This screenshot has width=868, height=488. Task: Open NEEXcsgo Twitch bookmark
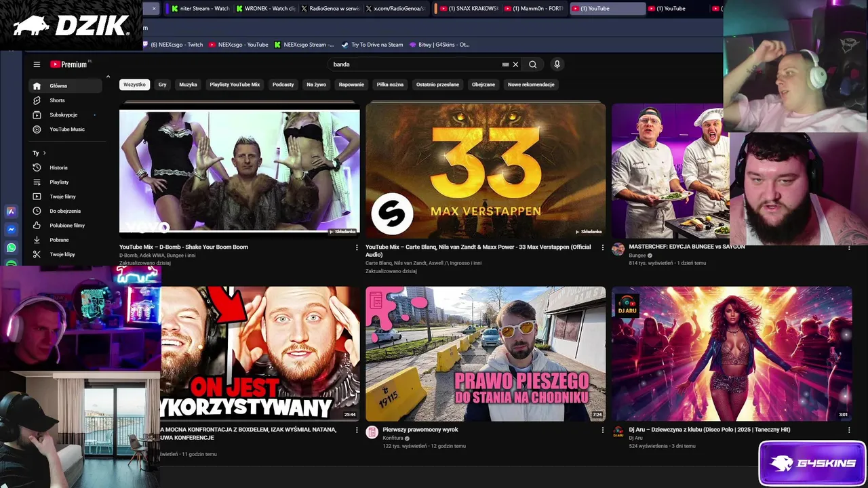coord(172,45)
